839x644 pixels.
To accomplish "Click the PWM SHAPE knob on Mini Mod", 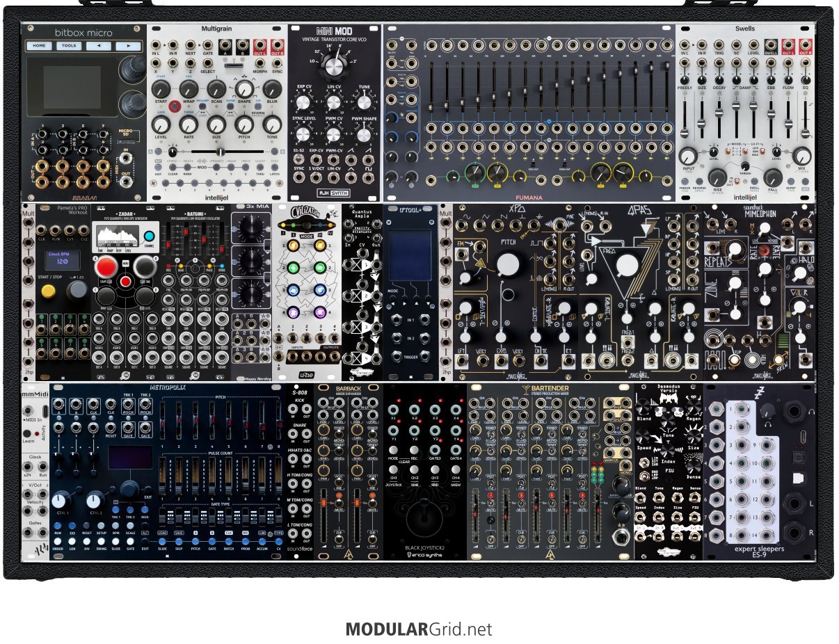I will 364,134.
